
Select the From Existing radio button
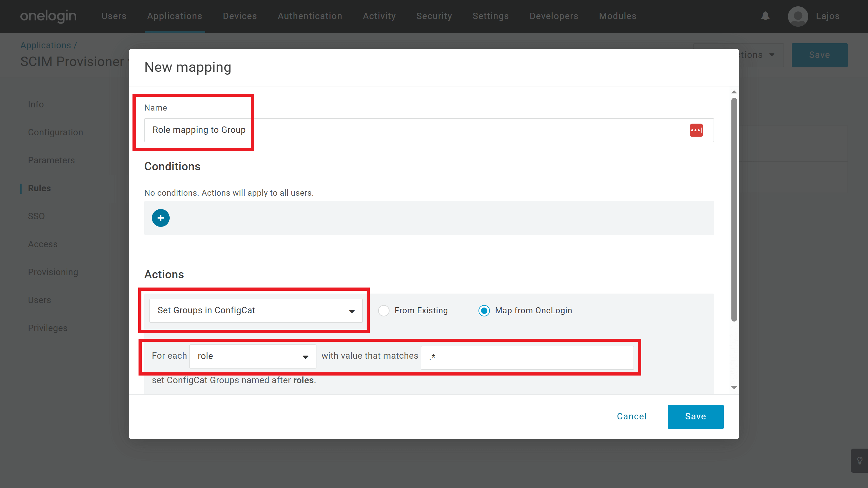[x=383, y=310]
